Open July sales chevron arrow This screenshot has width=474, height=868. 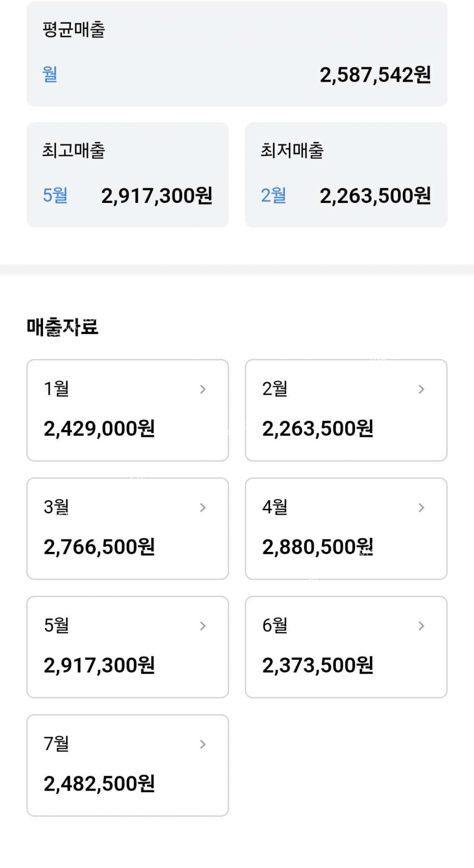203,744
